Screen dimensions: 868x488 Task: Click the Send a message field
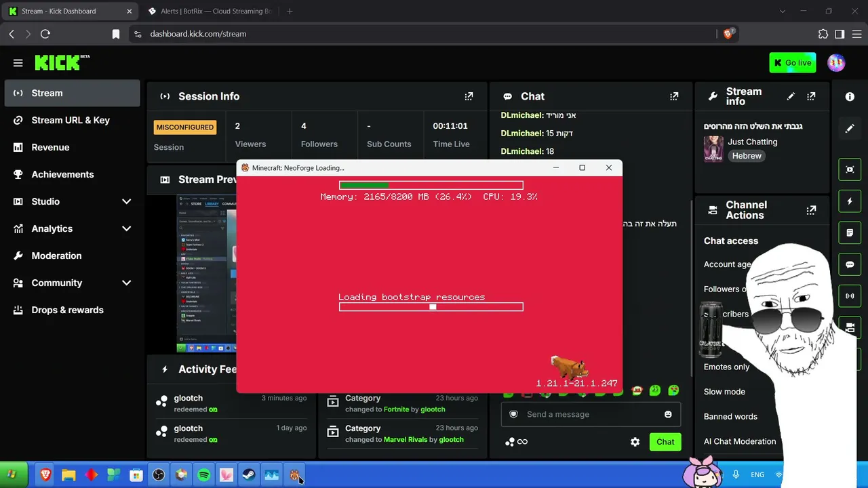click(x=591, y=414)
